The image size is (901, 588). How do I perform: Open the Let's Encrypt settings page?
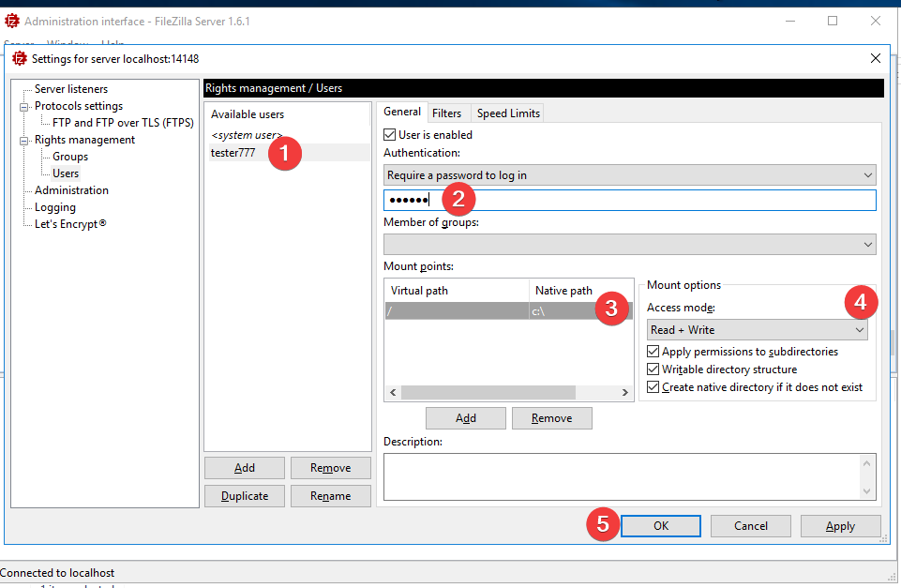coord(70,224)
